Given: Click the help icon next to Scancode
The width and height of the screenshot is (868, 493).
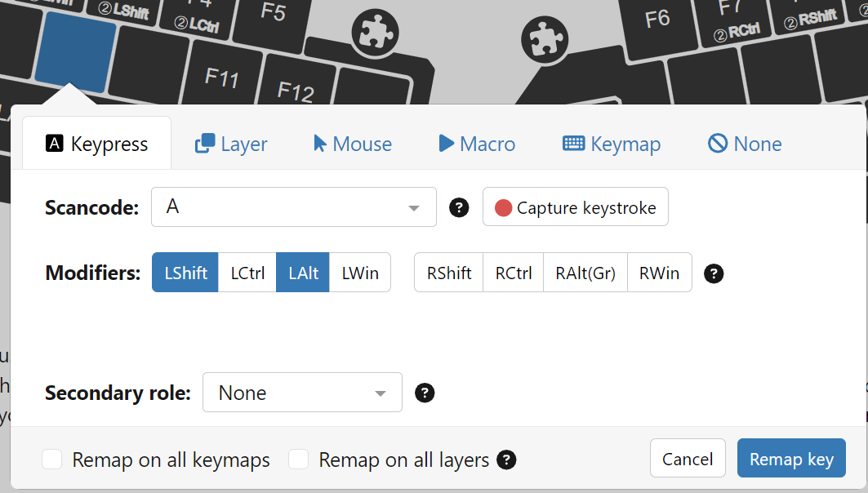Looking at the screenshot, I should [460, 208].
